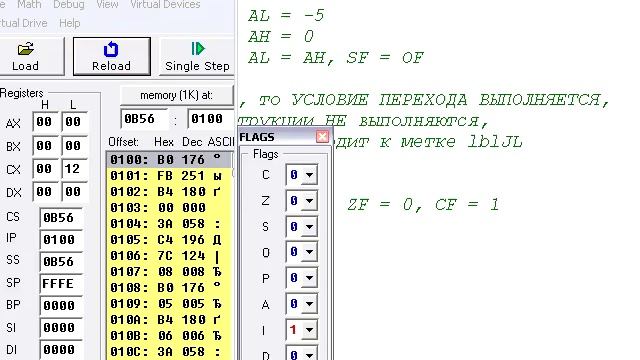Image resolution: width=640 pixels, height=360 pixels.
Task: Open the Z flag dropdown
Action: point(309,201)
